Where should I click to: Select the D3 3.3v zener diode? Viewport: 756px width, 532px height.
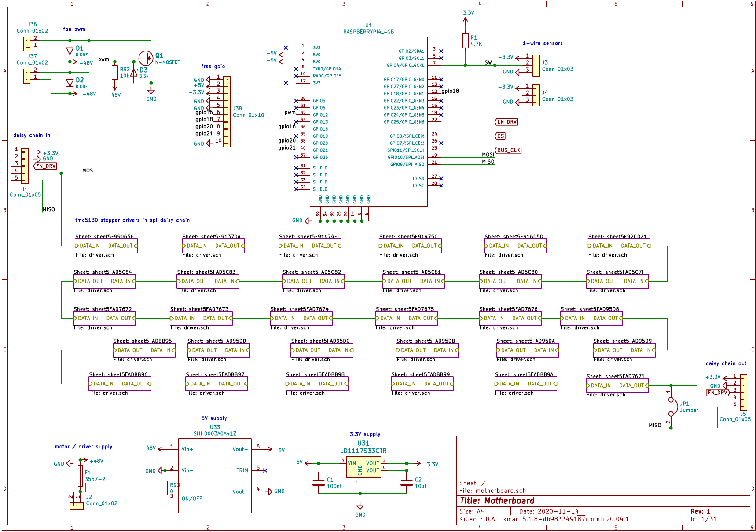[x=134, y=72]
